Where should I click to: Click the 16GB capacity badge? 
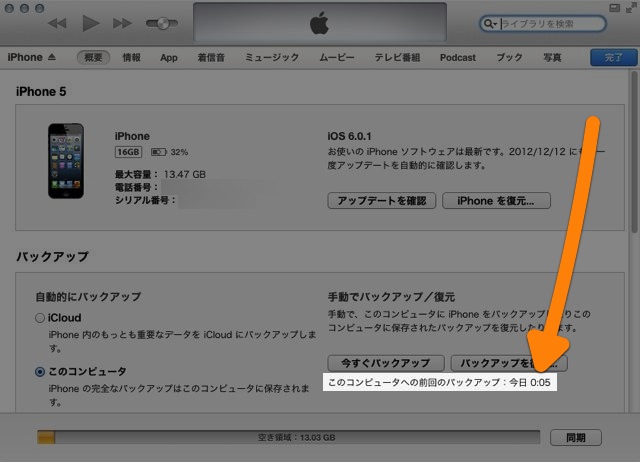coord(128,152)
